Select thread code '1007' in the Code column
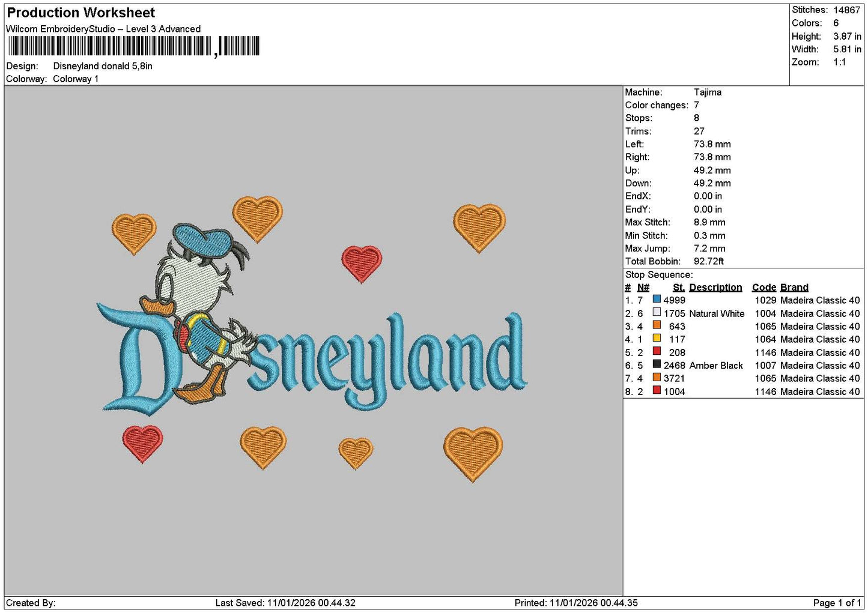 pyautogui.click(x=765, y=366)
